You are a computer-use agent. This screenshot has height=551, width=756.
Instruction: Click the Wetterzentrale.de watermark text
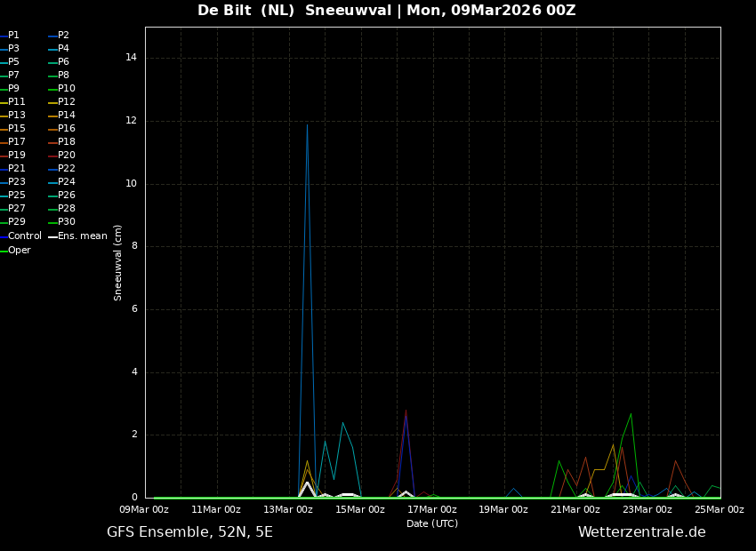point(641,532)
